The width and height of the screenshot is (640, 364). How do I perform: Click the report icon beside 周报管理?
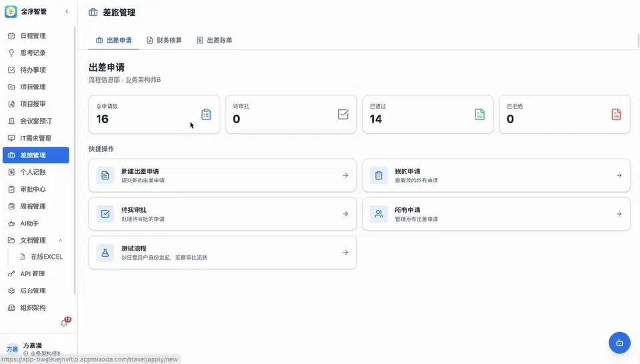(x=11, y=207)
